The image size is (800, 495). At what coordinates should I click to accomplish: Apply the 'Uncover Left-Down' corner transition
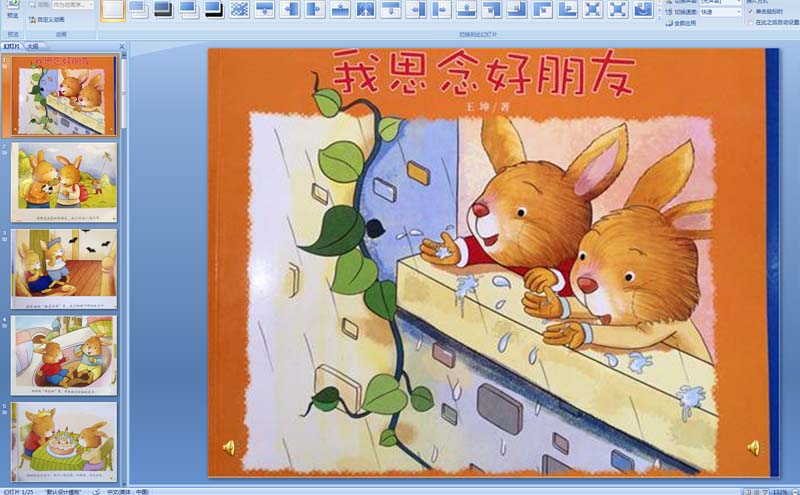pyautogui.click(x=492, y=9)
